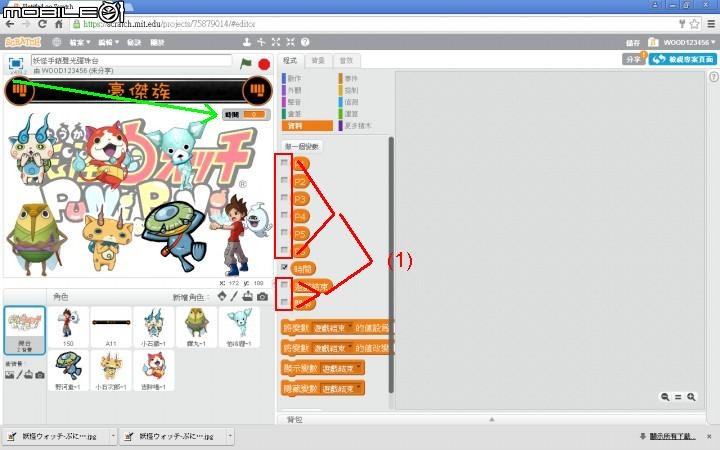This screenshot has width=720, height=450.
Task: Stop the project with the red stop button
Action: pos(264,64)
